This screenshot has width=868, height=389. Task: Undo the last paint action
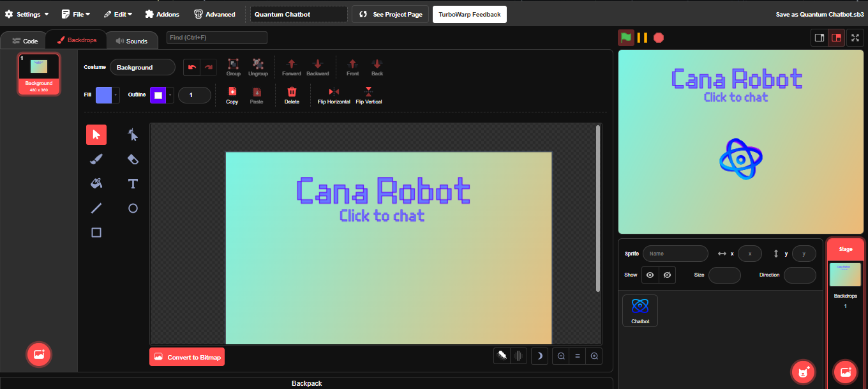(192, 67)
